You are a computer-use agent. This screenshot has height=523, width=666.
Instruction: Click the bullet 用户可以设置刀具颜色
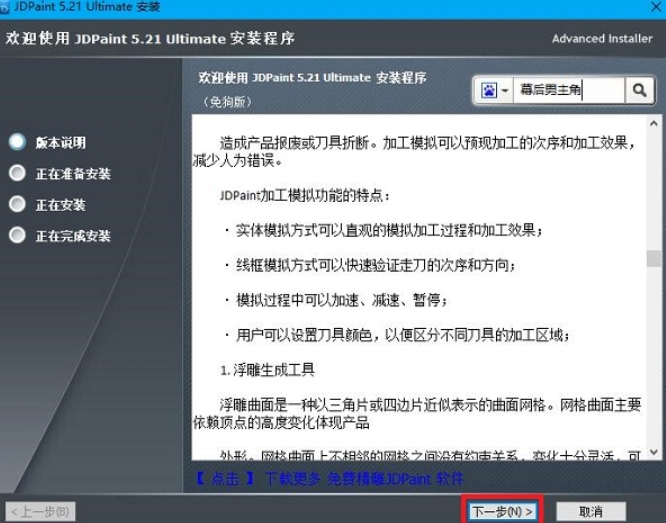click(x=397, y=335)
